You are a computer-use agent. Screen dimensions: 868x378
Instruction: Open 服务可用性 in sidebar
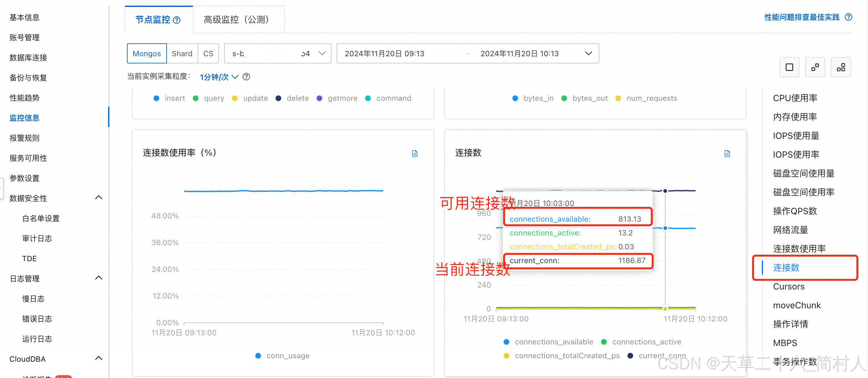28,158
